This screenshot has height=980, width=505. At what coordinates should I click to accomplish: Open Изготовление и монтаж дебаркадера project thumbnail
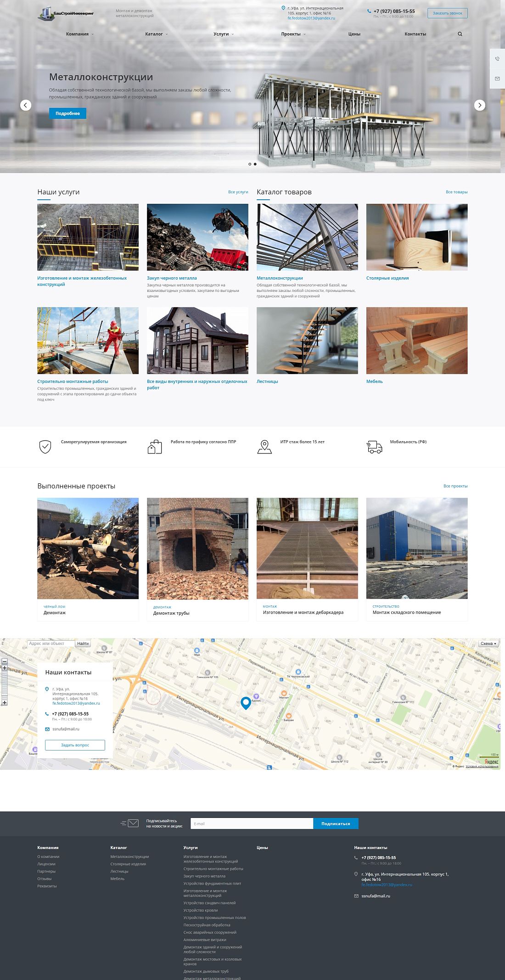coord(307,549)
